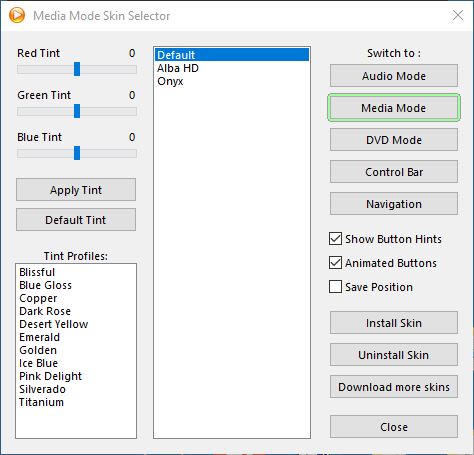Click the Blue Tint slider handle
Screen dimensions: 474x455
click(x=77, y=153)
